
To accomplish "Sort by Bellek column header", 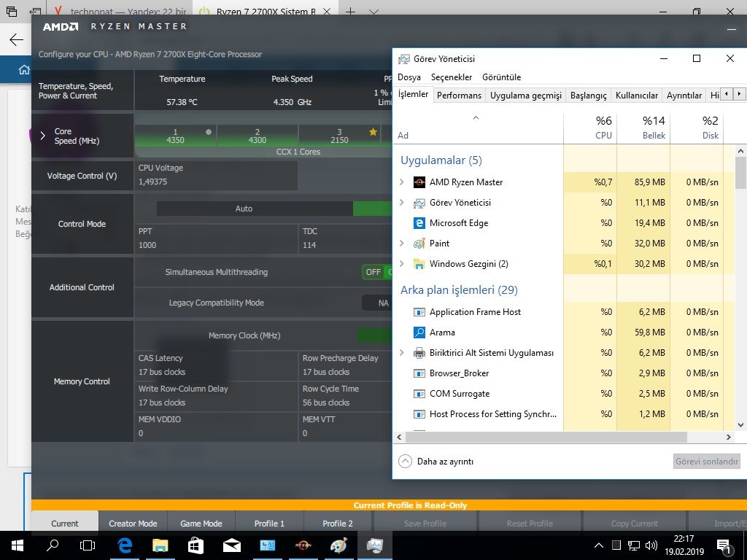I will [x=643, y=128].
